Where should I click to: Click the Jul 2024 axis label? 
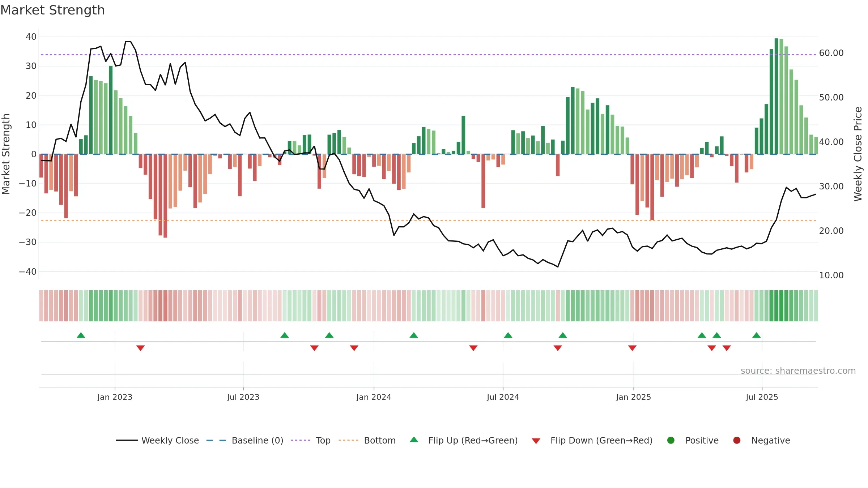503,397
